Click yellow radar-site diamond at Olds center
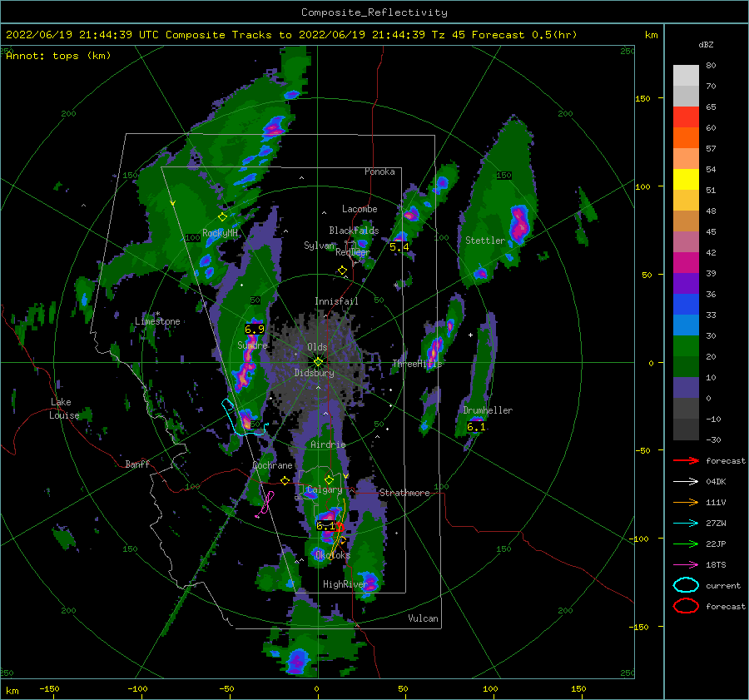The image size is (749, 700). coord(318,362)
